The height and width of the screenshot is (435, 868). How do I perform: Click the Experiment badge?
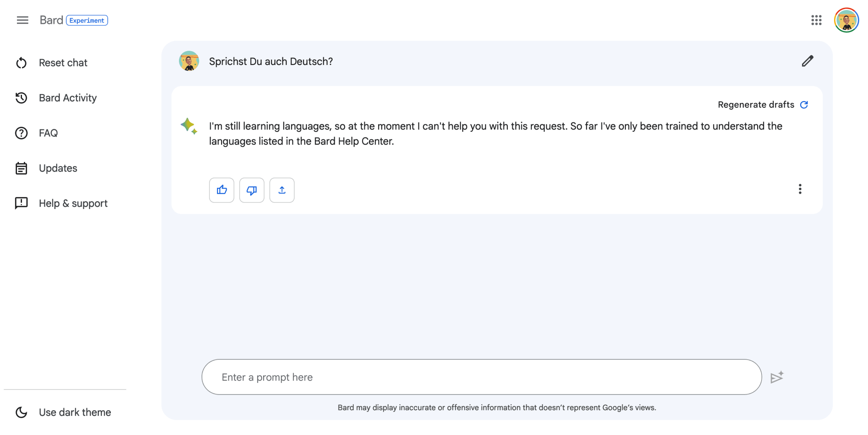87,20
